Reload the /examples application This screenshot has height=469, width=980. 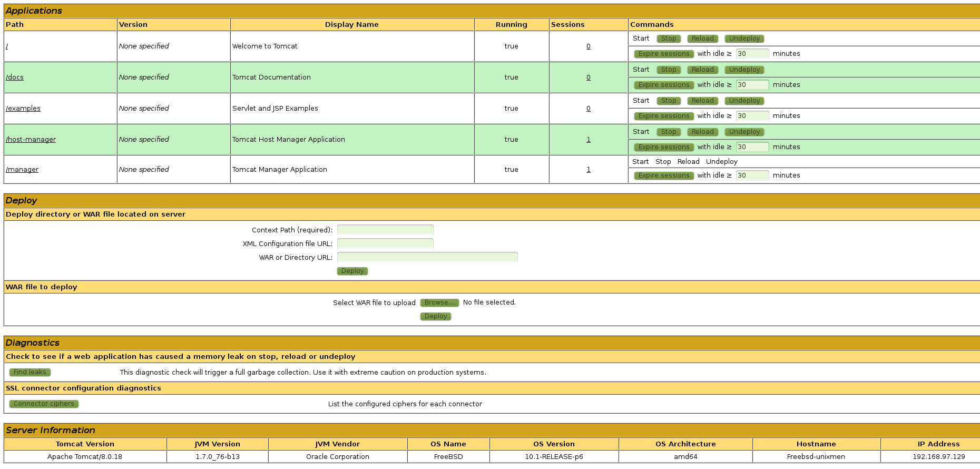[x=702, y=101]
